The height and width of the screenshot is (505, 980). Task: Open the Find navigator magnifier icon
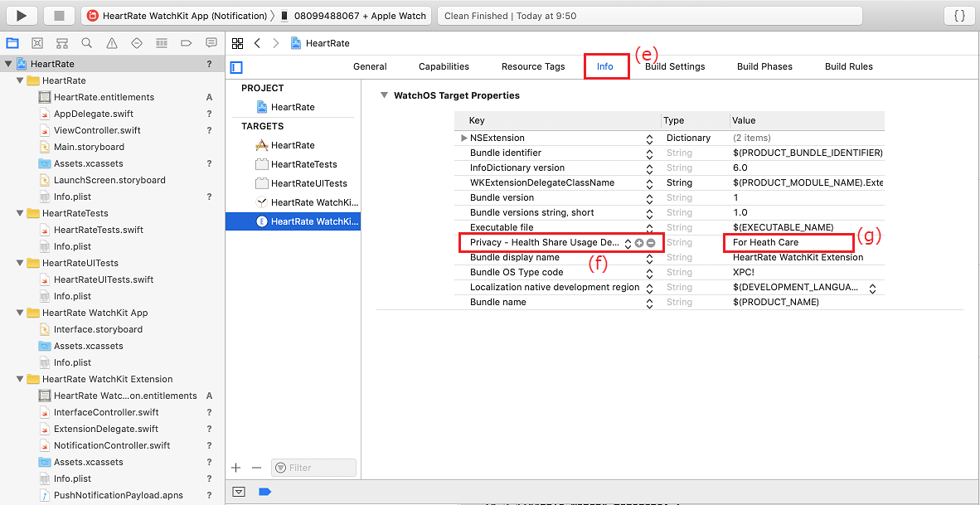pos(87,43)
